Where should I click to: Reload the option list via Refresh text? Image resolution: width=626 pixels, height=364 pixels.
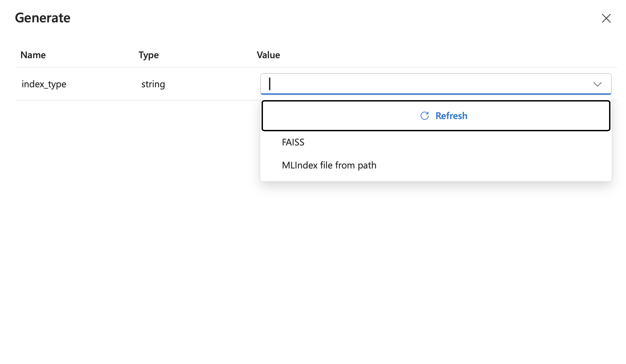[x=451, y=116]
